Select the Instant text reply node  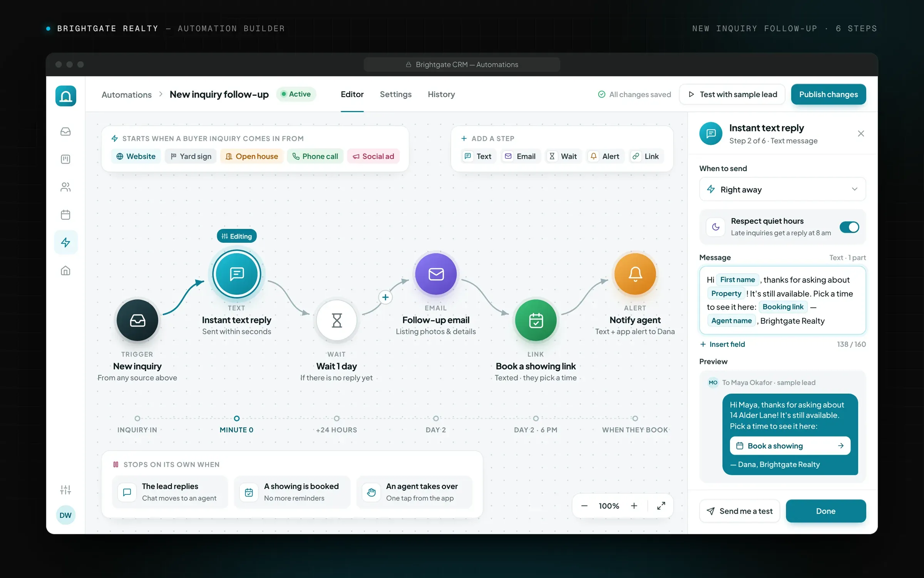(237, 274)
